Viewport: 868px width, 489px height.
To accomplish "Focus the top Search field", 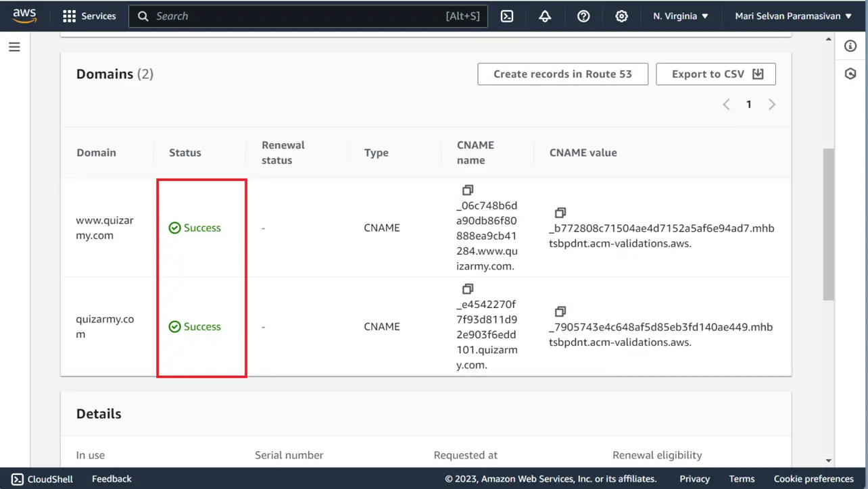I will [x=308, y=16].
